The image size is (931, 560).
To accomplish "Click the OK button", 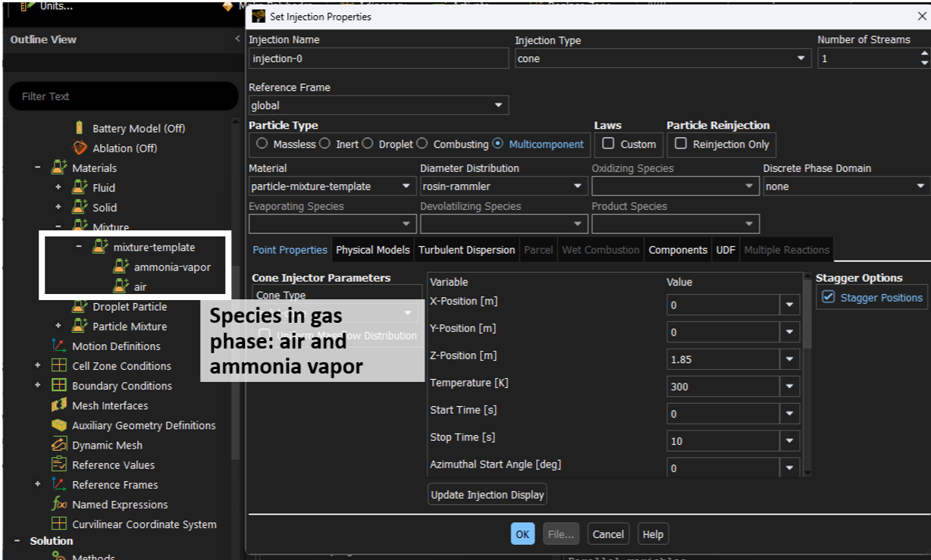I will 522,534.
